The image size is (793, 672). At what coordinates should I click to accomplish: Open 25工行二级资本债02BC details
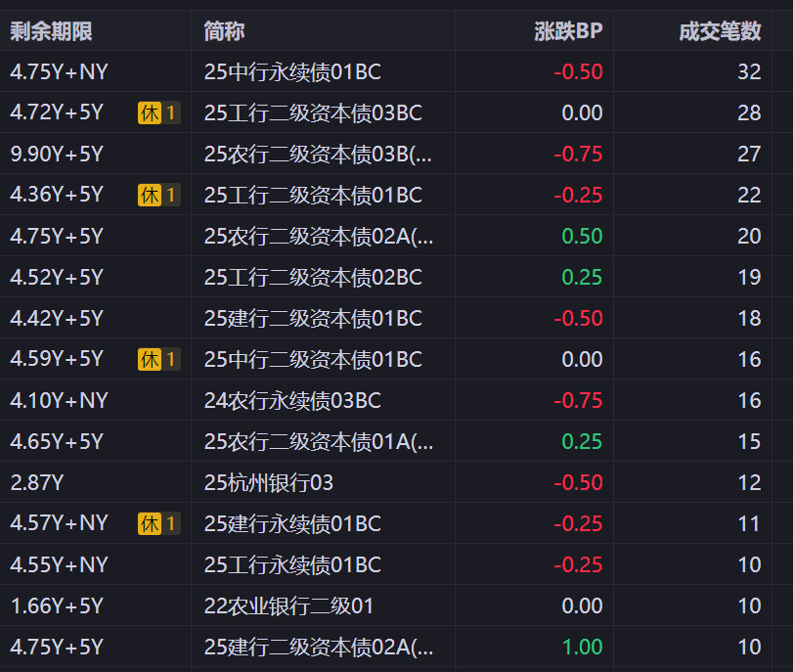(x=313, y=278)
